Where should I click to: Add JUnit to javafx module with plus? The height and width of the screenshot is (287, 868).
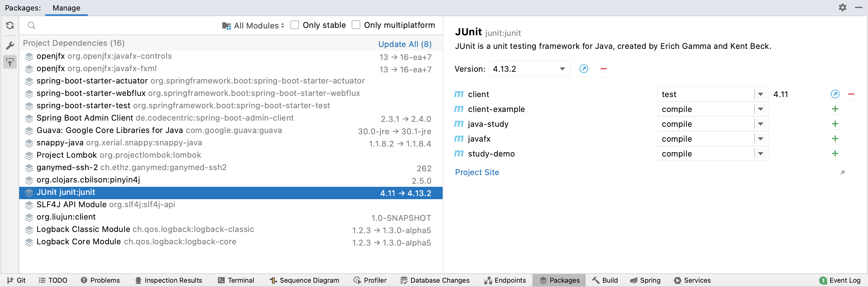[x=835, y=139]
